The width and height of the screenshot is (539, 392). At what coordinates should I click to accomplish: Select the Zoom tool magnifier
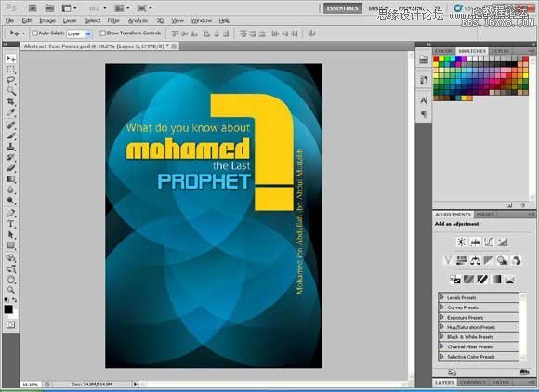coord(11,290)
